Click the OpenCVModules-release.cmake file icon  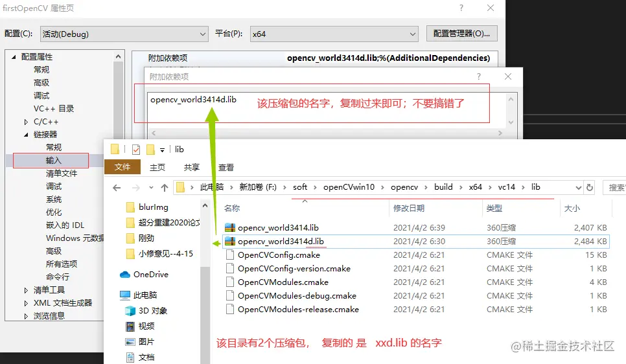click(229, 310)
